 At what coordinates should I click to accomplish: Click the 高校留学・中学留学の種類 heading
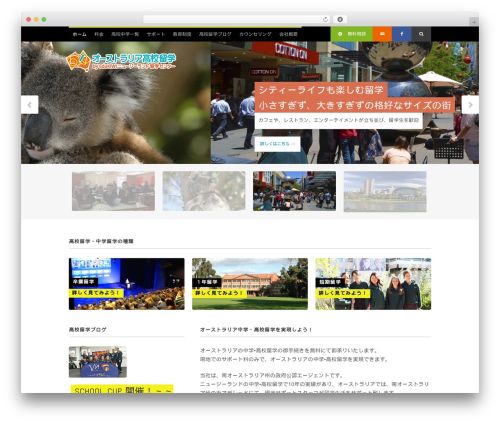101,241
